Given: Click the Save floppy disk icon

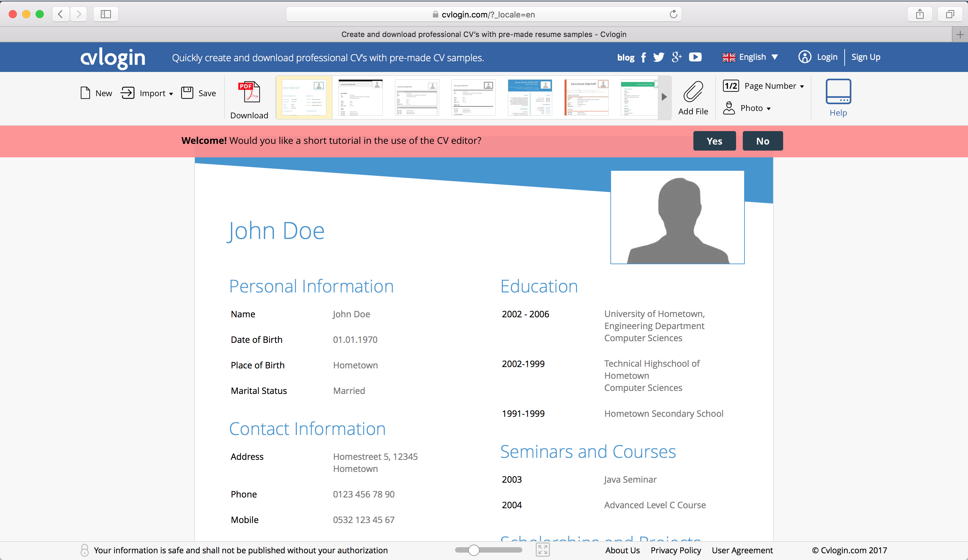Looking at the screenshot, I should (187, 93).
